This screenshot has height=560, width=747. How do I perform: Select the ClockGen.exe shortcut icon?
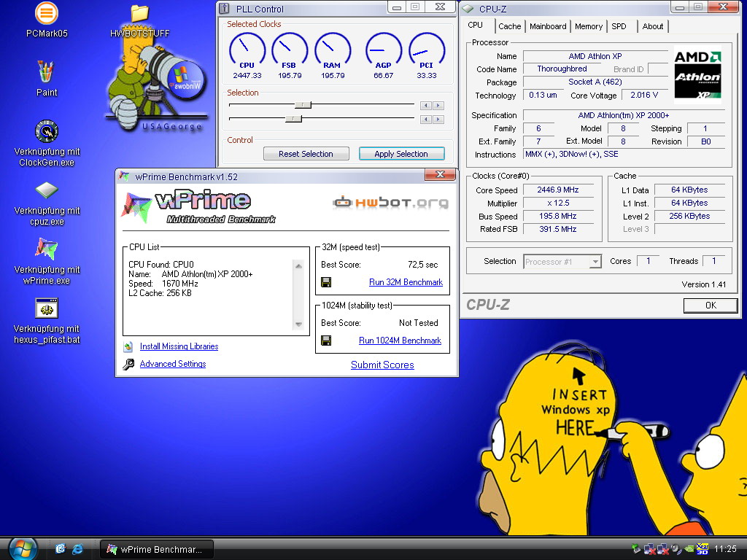(x=47, y=131)
